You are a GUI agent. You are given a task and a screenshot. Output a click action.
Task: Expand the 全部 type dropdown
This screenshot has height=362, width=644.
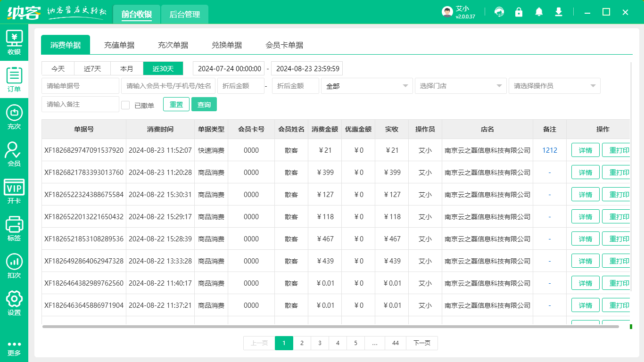[367, 86]
